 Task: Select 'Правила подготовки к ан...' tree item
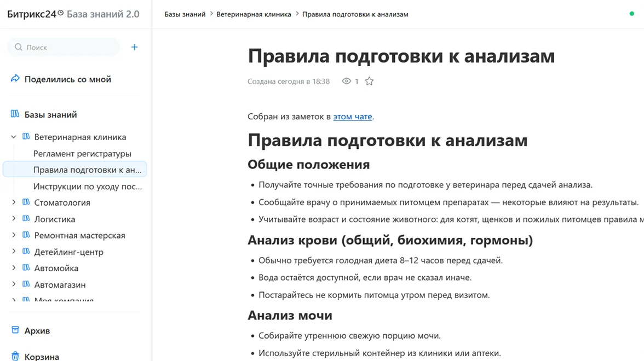[74, 170]
